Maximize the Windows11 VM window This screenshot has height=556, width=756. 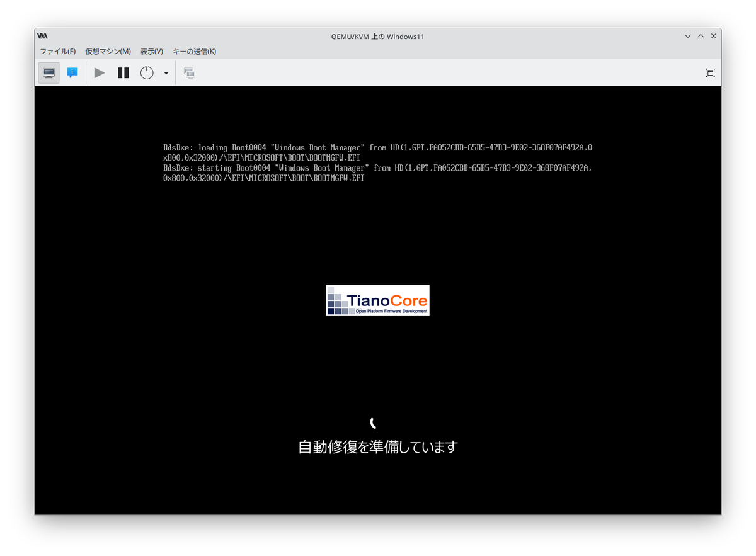pyautogui.click(x=701, y=37)
